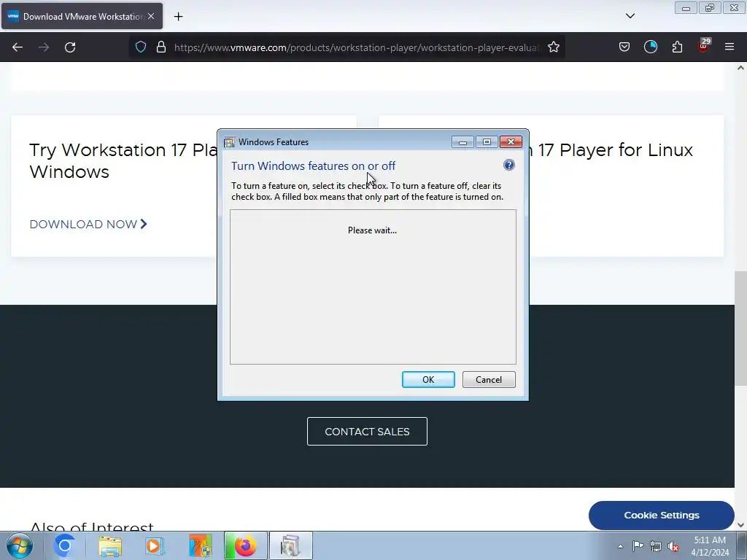Go back using the browser back arrow
This screenshot has width=747, height=560.
18,47
